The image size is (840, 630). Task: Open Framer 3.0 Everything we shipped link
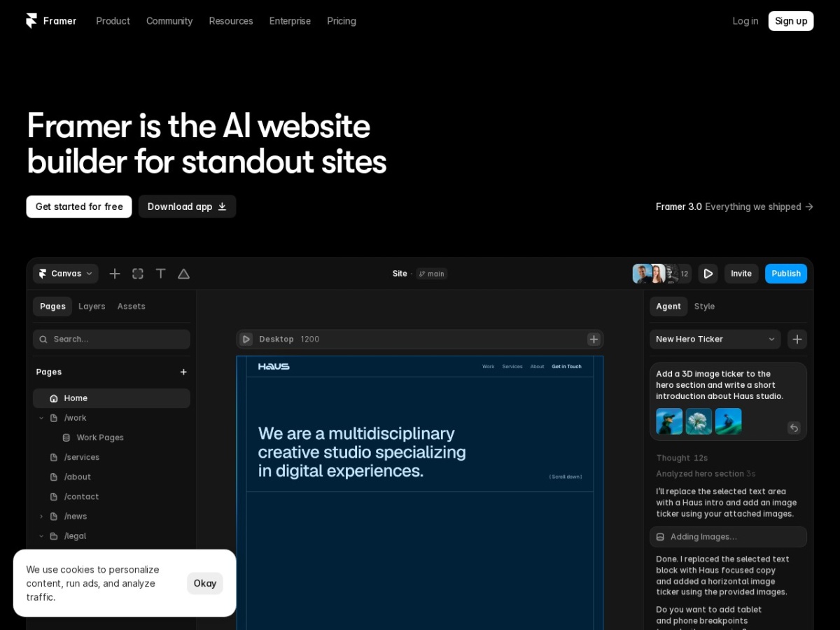(734, 206)
